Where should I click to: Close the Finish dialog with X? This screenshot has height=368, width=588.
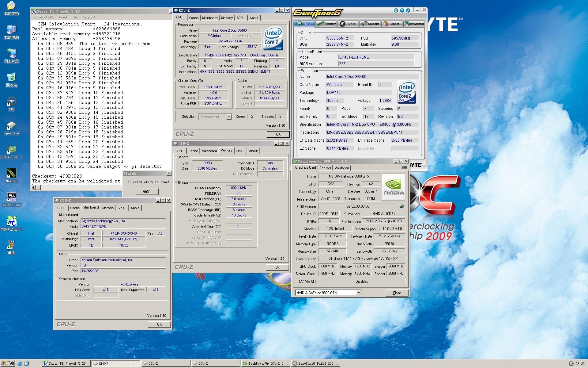(169, 174)
